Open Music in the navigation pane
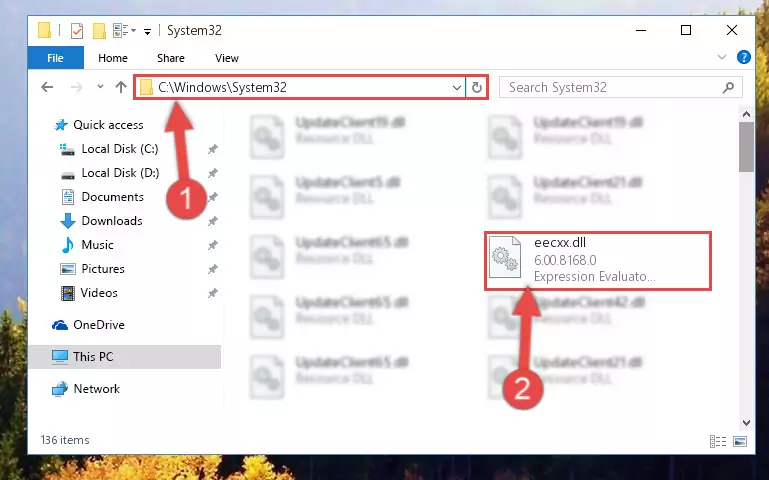 click(x=97, y=245)
